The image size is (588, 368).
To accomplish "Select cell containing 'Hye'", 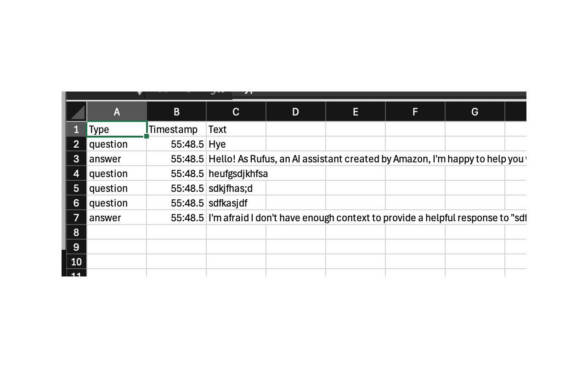I will coord(236,144).
